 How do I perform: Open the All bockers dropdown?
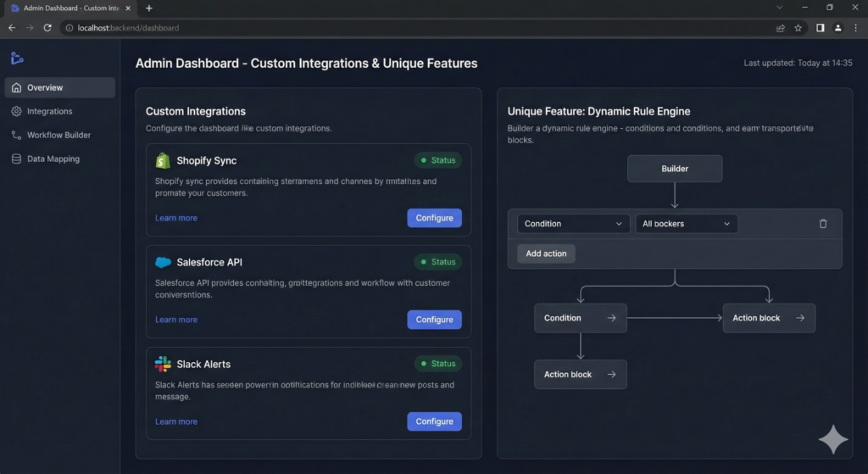pos(687,224)
